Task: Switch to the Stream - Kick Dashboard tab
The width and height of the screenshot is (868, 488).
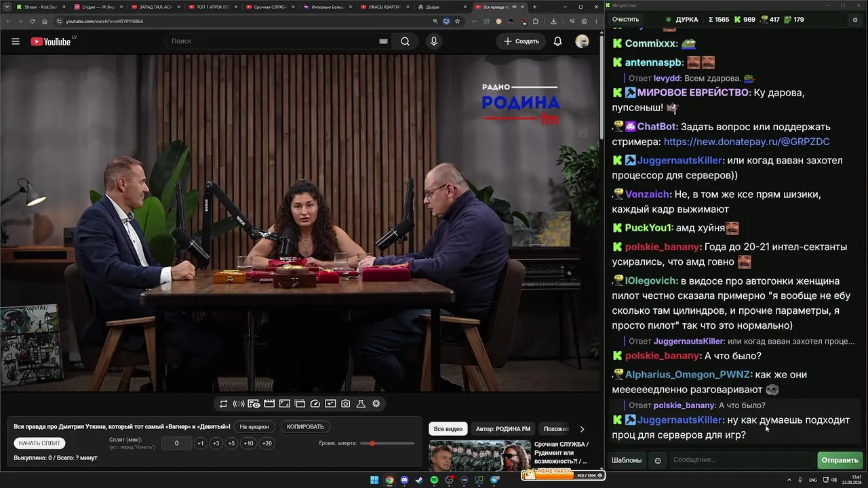Action: [40, 7]
